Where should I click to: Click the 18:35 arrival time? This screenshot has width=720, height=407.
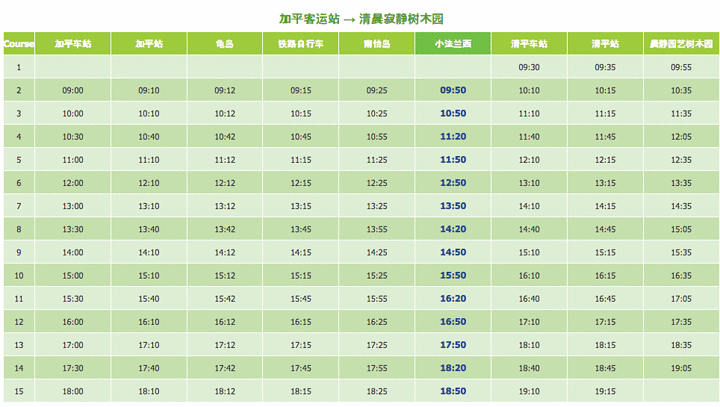point(681,345)
